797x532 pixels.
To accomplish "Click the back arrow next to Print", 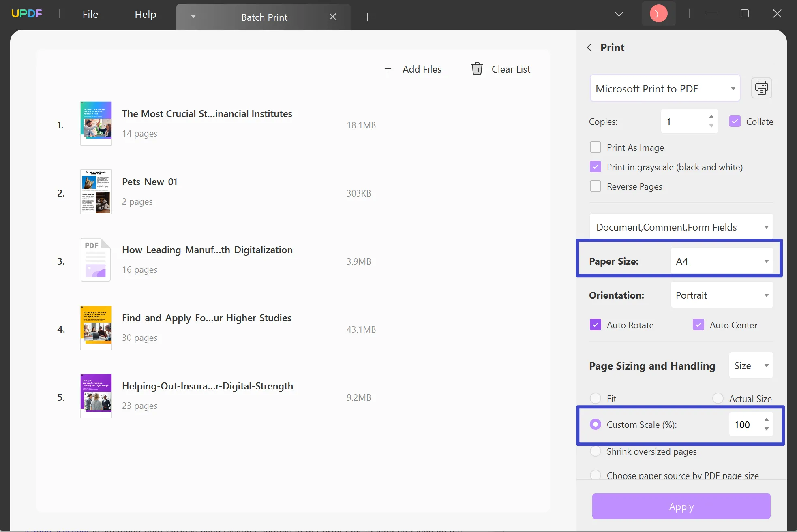I will tap(589, 47).
